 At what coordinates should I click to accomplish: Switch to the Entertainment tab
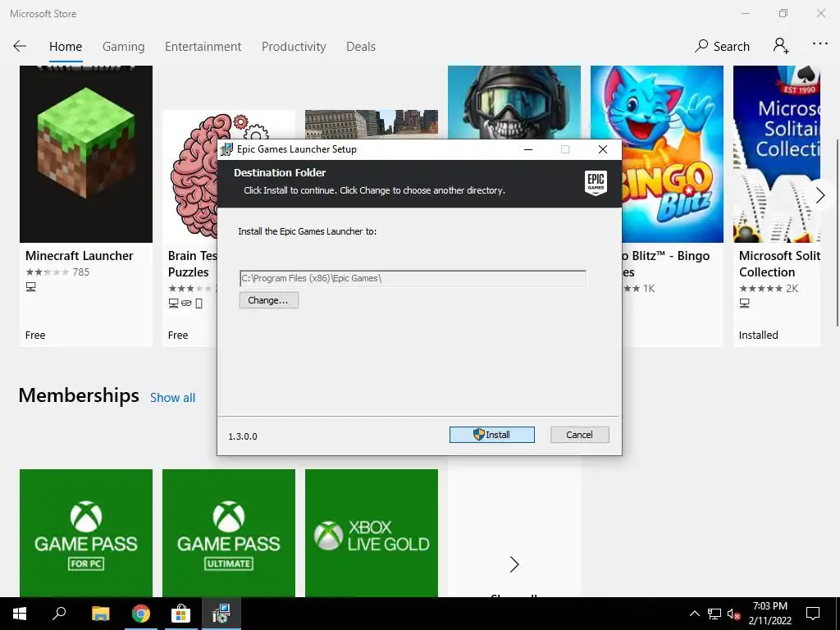point(203,47)
